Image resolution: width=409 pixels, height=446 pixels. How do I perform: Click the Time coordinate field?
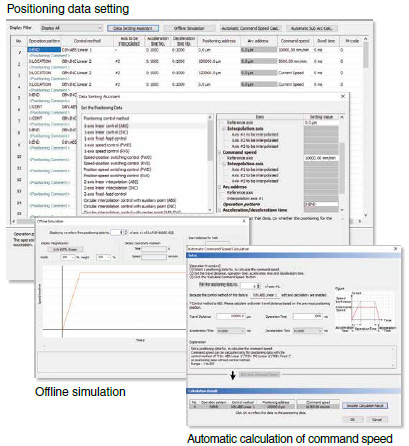tap(154, 249)
